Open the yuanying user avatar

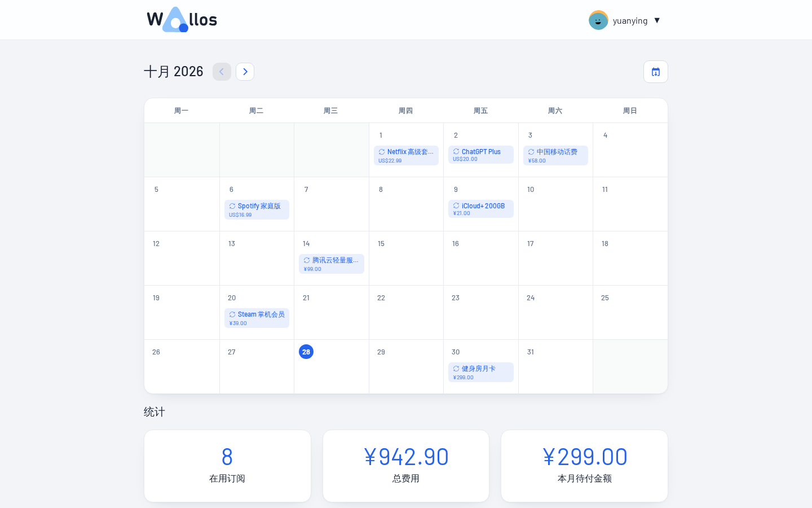(598, 20)
